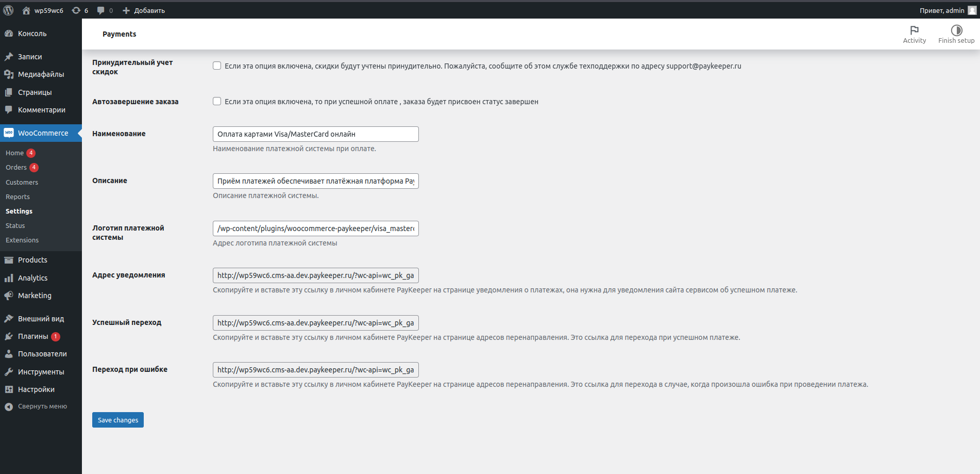Open WooCommerce Status submenu item
The height and width of the screenshot is (474, 980).
(x=15, y=226)
